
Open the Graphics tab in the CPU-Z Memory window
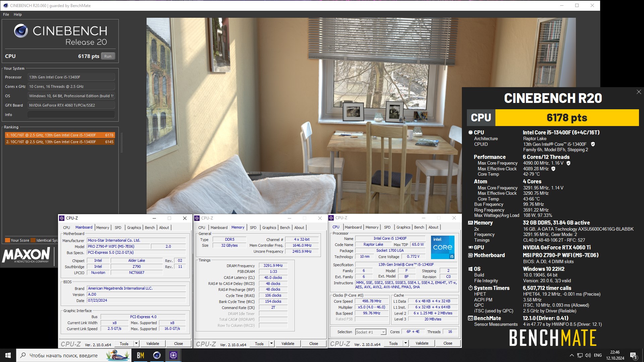pos(269,228)
